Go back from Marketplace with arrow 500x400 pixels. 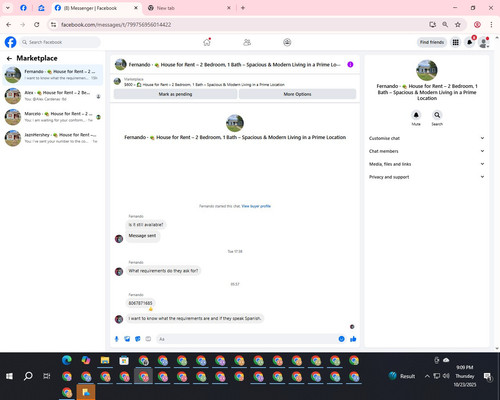click(x=9, y=58)
